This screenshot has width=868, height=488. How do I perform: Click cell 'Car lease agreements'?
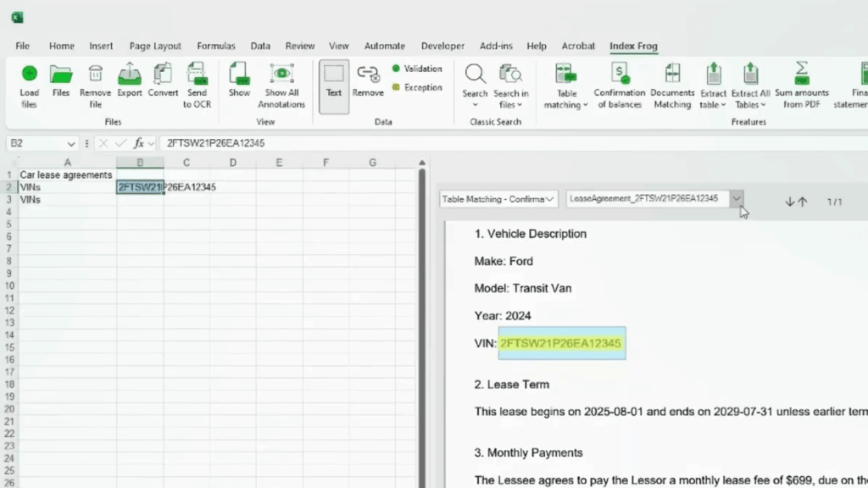[66, 175]
